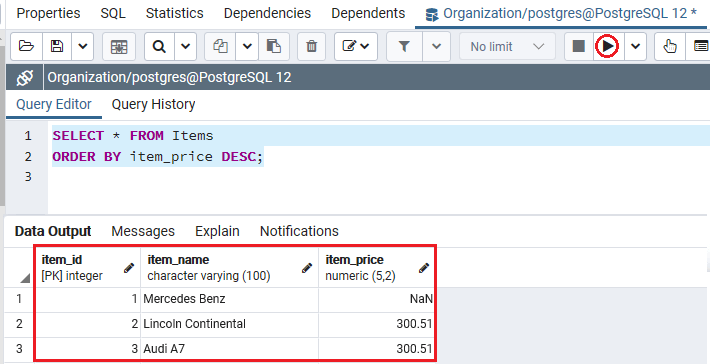710x364 pixels.
Task: Click the Find magnifier icon
Action: pos(159,46)
